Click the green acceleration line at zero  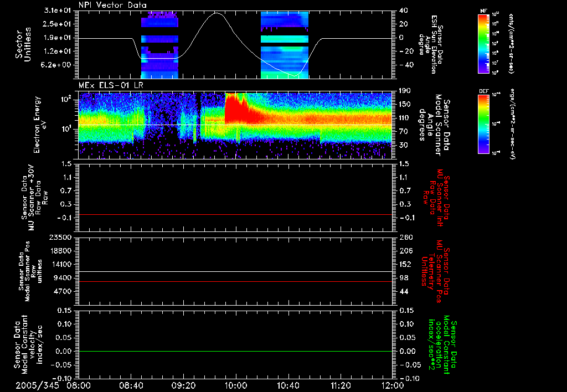[x=235, y=351]
